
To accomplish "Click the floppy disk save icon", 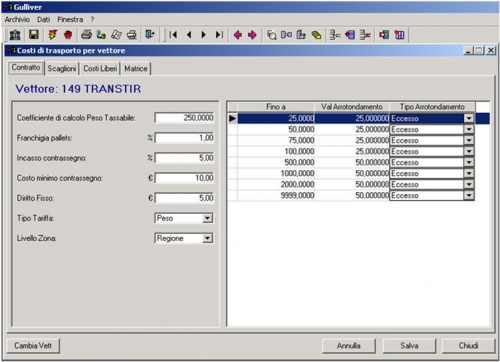I will tap(34, 35).
